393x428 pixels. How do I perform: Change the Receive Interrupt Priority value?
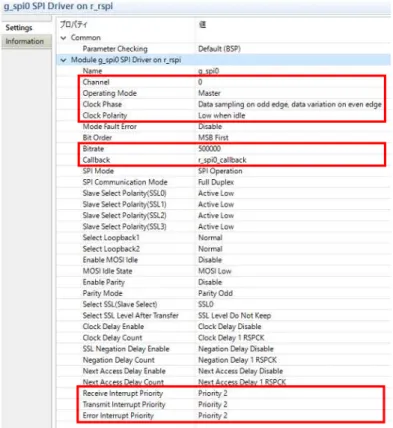pos(213,393)
